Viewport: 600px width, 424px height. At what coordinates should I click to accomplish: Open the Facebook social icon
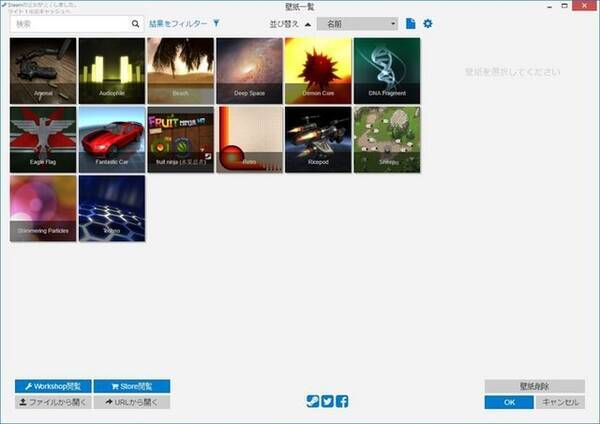[x=342, y=401]
